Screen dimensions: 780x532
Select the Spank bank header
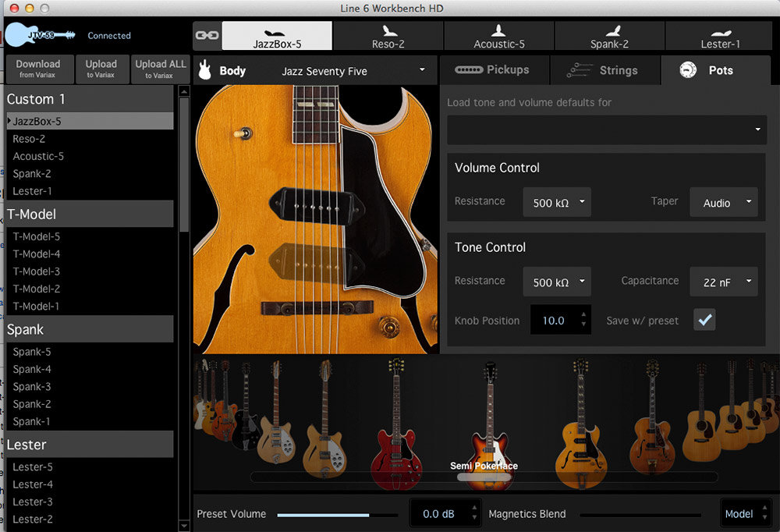coord(90,329)
